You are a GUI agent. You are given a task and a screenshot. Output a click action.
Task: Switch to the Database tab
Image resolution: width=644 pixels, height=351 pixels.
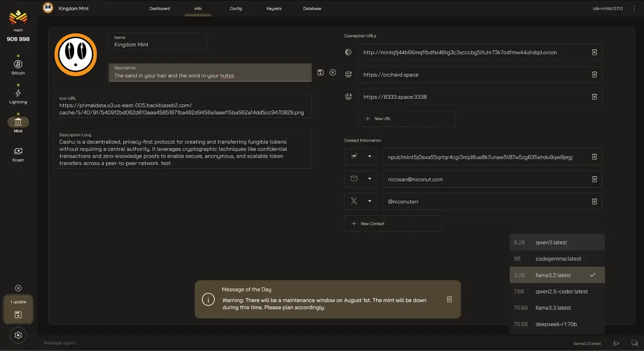[x=312, y=9]
